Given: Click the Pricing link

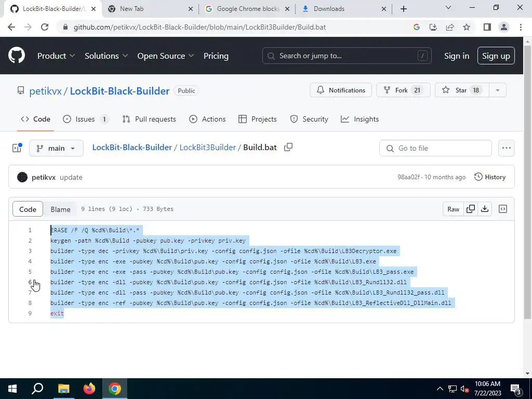Looking at the screenshot, I should click(x=216, y=56).
